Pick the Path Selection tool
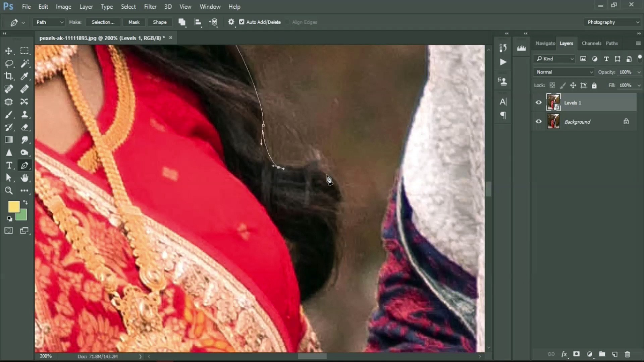This screenshot has height=362, width=644. [9, 178]
